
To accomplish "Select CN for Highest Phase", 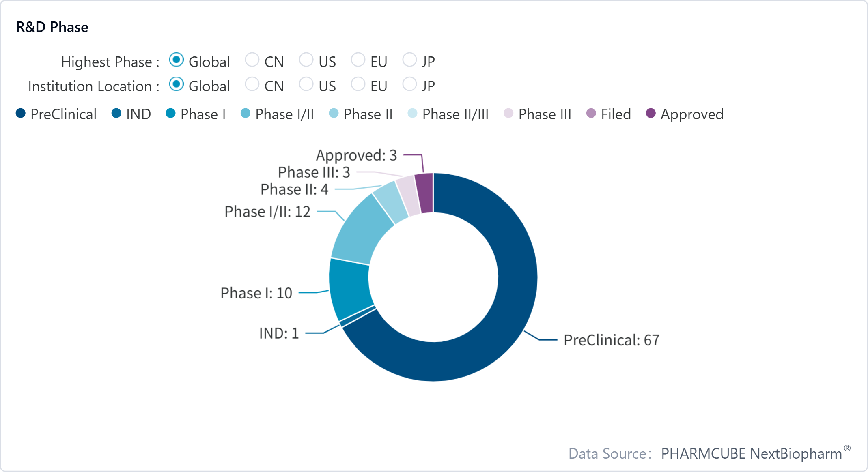I will point(252,60).
